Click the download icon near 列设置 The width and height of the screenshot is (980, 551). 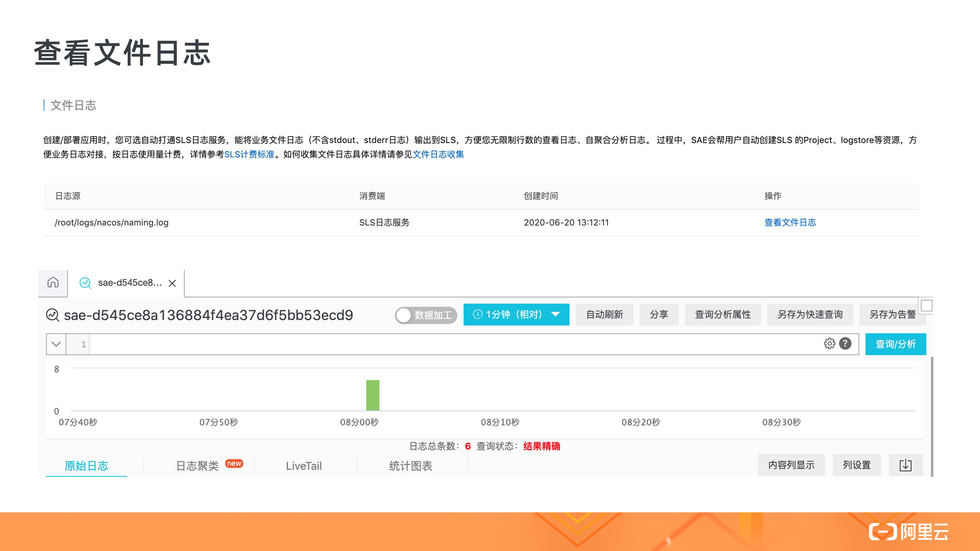coord(906,465)
